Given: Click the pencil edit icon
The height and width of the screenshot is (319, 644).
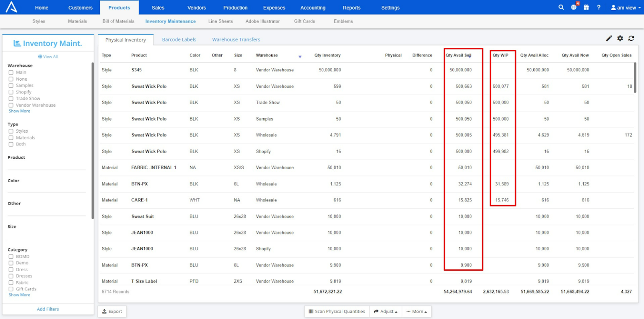Looking at the screenshot, I should click(609, 39).
